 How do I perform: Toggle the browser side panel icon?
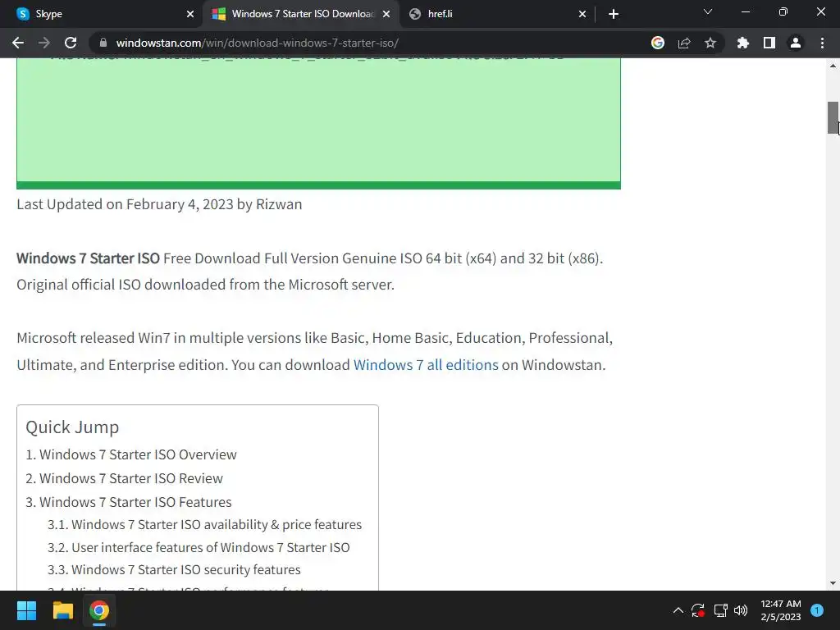pos(769,43)
